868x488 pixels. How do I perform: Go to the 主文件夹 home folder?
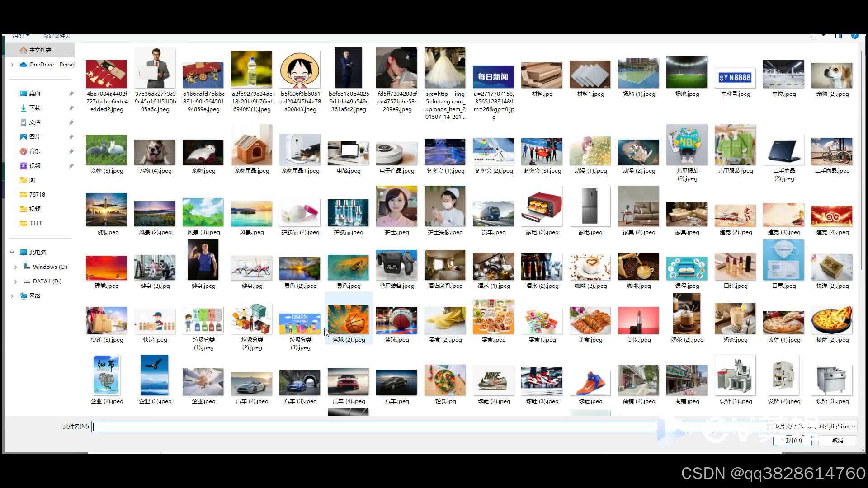click(x=40, y=50)
